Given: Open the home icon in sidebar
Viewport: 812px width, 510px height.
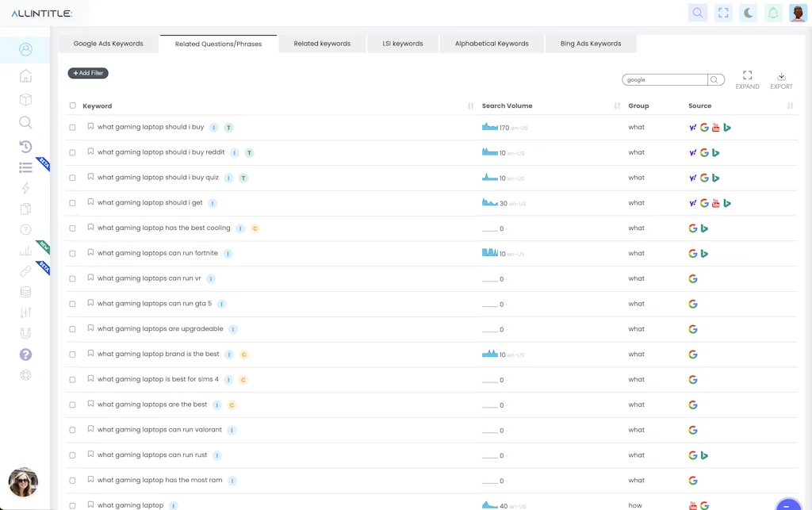Looking at the screenshot, I should click(25, 76).
